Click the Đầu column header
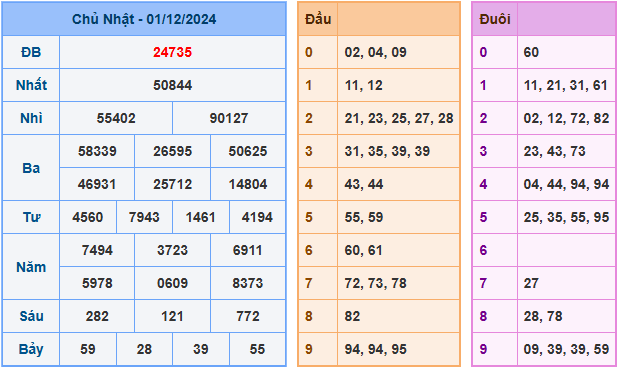 click(318, 19)
